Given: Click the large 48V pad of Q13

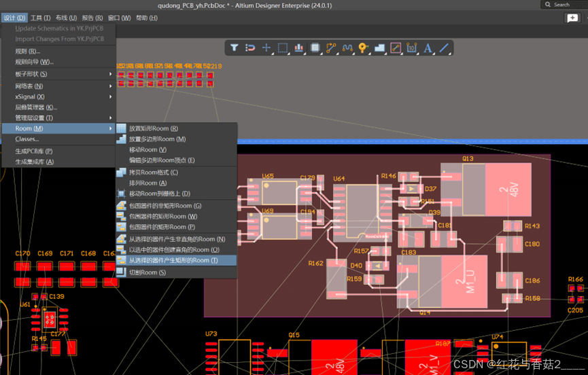Looking at the screenshot, I should click(508, 189).
